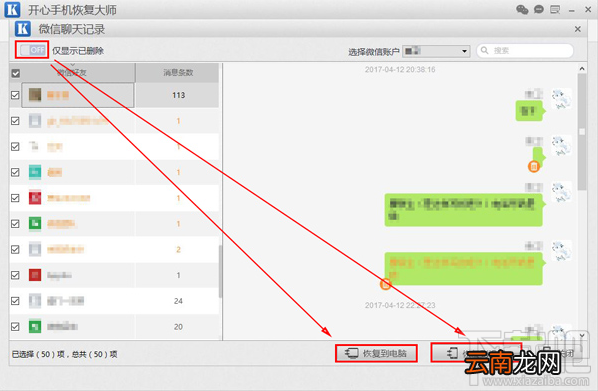This screenshot has width=598, height=391.
Task: Close the 微信聊天记录 dialog
Action: tap(577, 29)
